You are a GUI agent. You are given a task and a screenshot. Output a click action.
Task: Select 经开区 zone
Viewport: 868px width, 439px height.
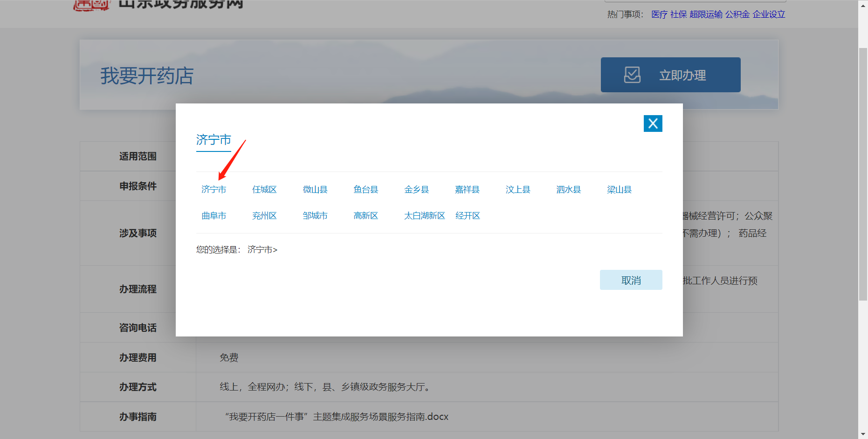[468, 216]
